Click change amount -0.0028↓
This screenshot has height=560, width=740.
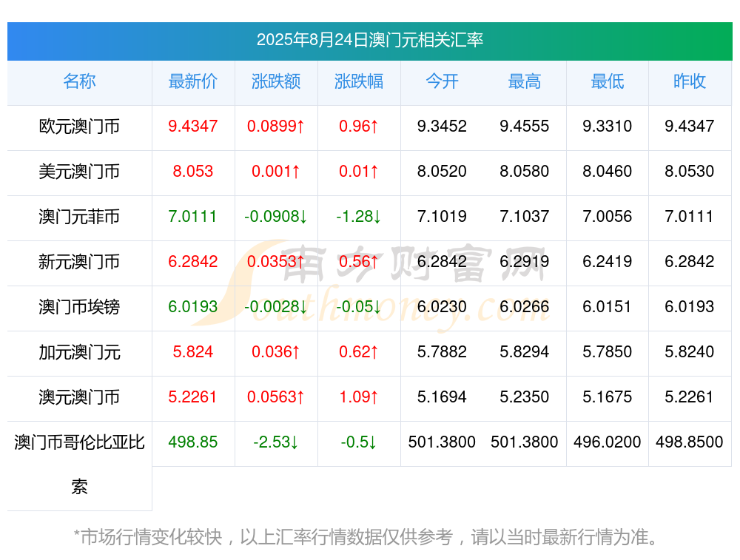pos(276,307)
